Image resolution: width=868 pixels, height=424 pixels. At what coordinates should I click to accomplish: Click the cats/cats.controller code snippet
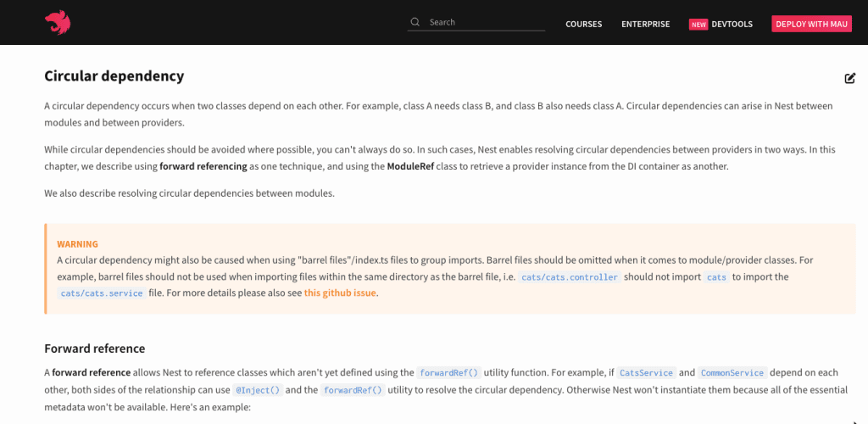[570, 277]
